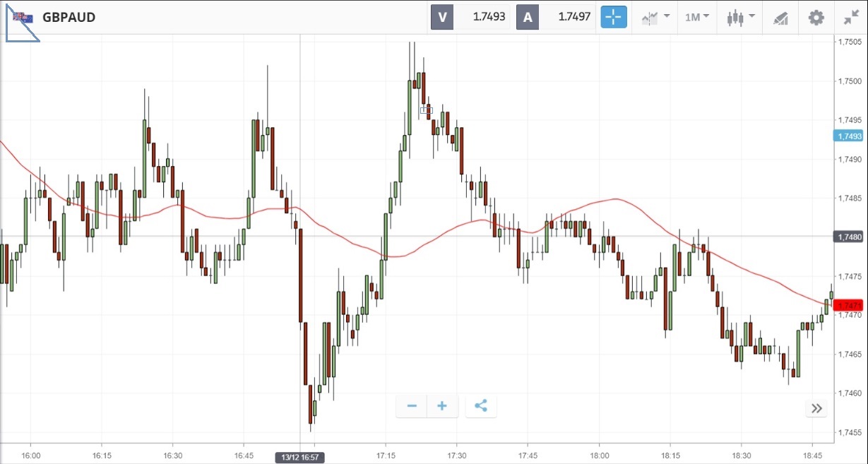Image resolution: width=868 pixels, height=464 pixels.
Task: Open the compare chart dropdown
Action: coord(655,17)
